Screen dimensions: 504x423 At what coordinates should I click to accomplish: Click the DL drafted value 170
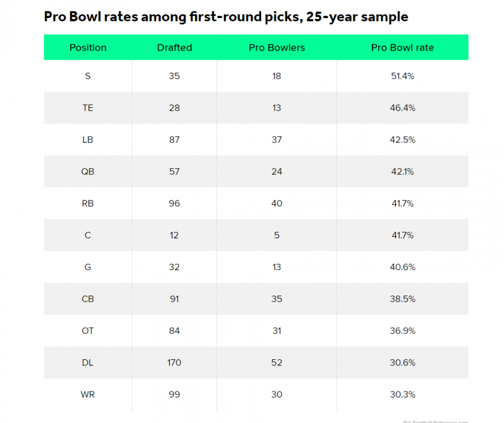point(174,363)
